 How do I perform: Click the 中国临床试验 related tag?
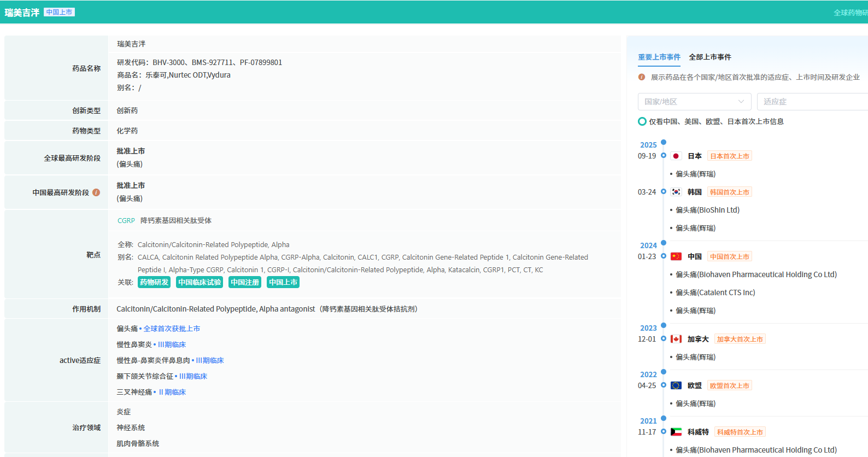point(200,282)
